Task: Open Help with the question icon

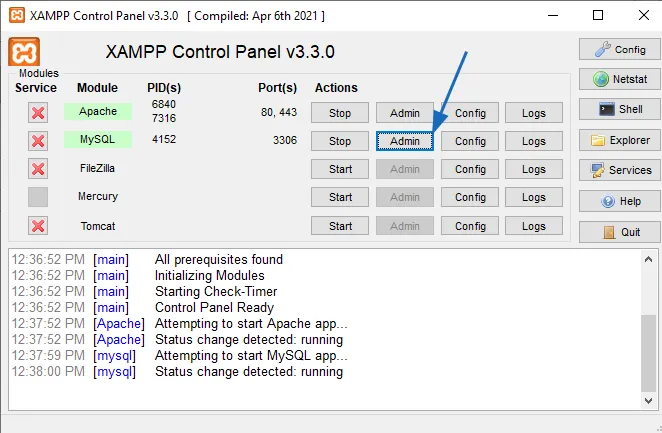Action: click(x=619, y=201)
